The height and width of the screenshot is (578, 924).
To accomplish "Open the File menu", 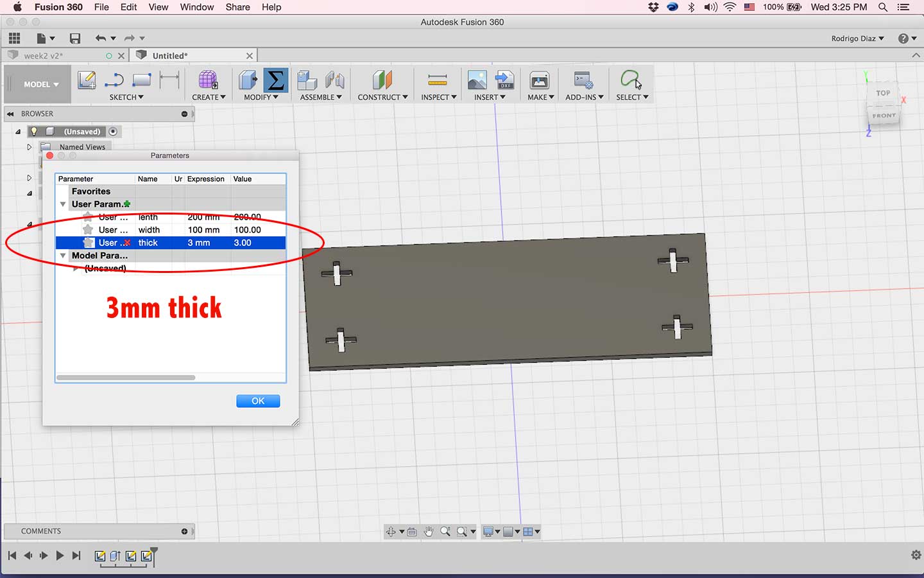I will 101,7.
